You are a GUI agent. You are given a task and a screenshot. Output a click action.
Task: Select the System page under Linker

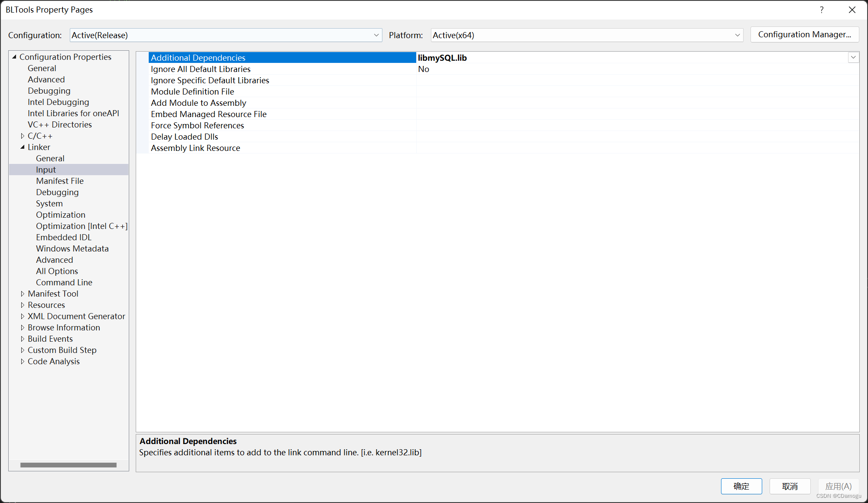pos(49,203)
